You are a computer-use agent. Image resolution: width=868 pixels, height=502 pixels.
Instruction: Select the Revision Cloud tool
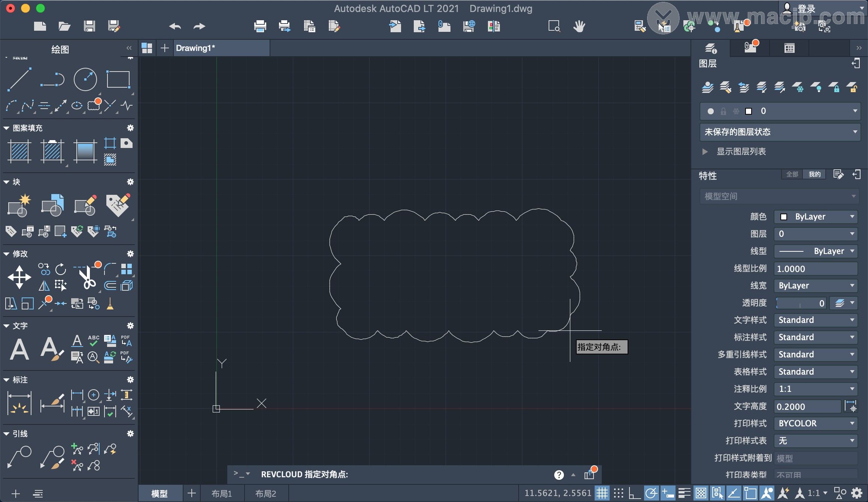point(94,106)
